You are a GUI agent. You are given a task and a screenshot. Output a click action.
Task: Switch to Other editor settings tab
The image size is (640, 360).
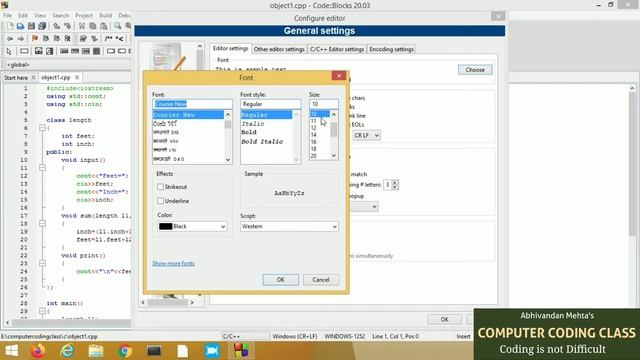coord(279,49)
